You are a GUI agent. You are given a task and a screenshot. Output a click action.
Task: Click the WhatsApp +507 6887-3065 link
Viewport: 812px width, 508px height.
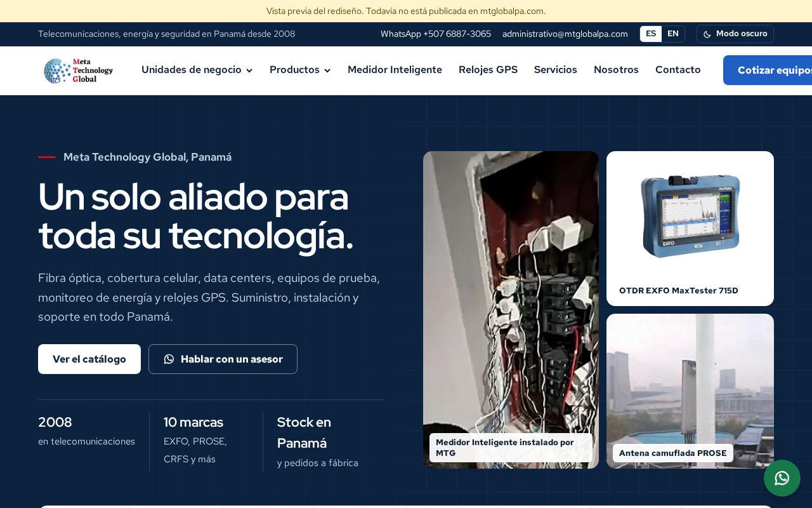tap(436, 34)
